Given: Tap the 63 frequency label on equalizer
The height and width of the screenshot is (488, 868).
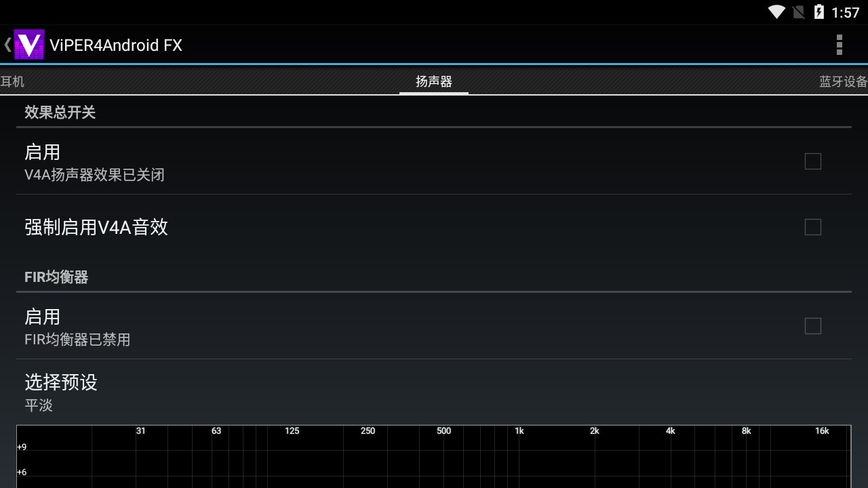Looking at the screenshot, I should tap(216, 431).
